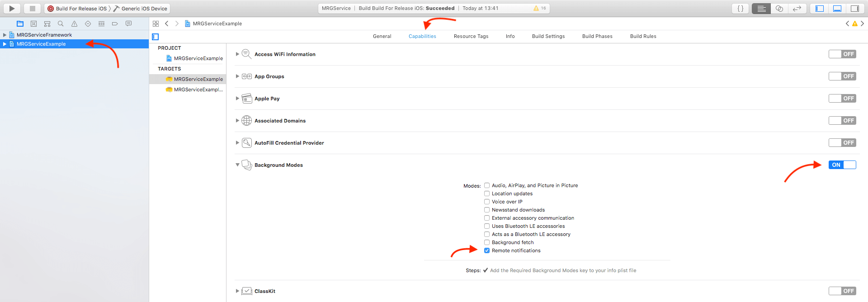This screenshot has height=302, width=868.
Task: Open the Find navigator magnifier icon
Action: (61, 24)
